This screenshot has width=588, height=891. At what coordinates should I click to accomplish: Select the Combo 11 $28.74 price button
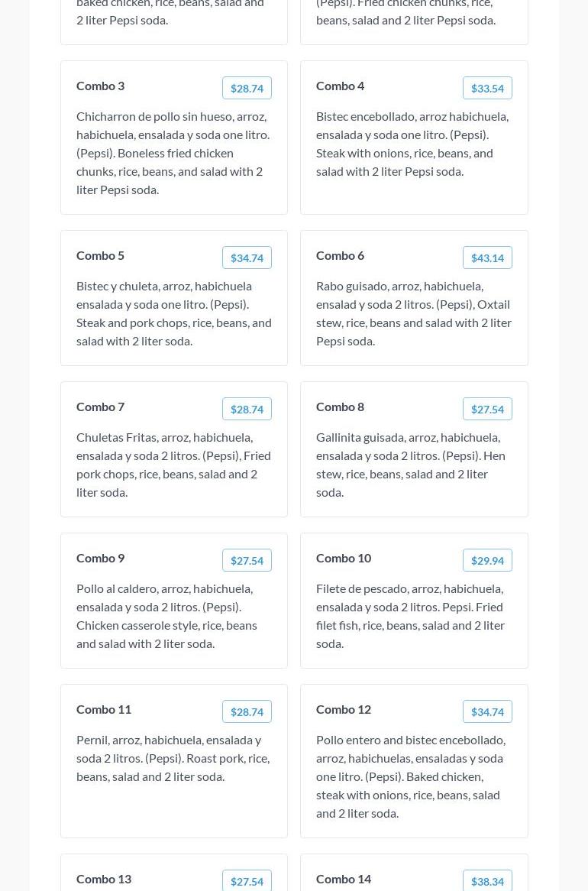(x=247, y=711)
